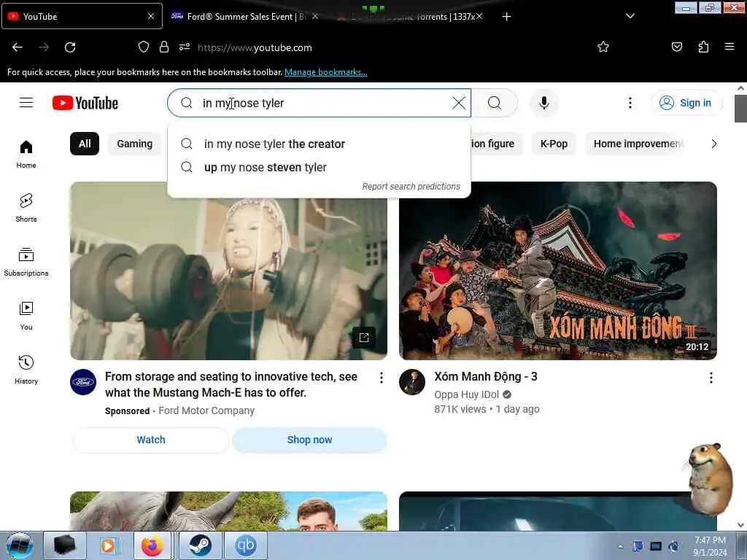Select the Home improvement chip

tap(637, 144)
